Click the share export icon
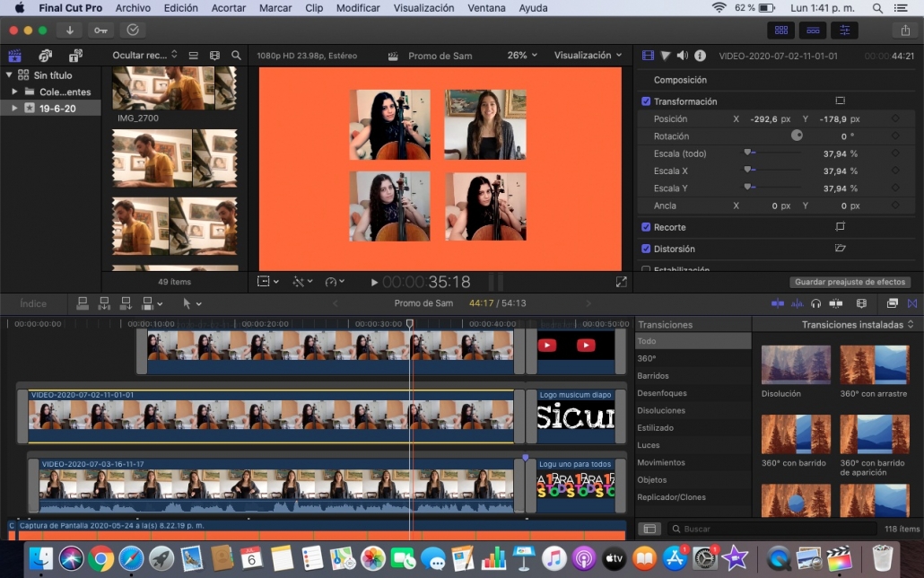 (x=905, y=30)
